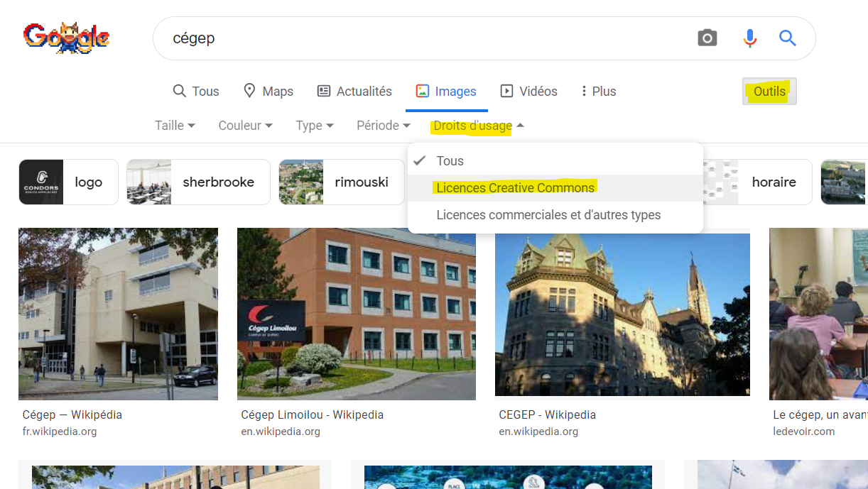Toggle the Outils button
Viewport: 868px width, 489px height.
(769, 91)
